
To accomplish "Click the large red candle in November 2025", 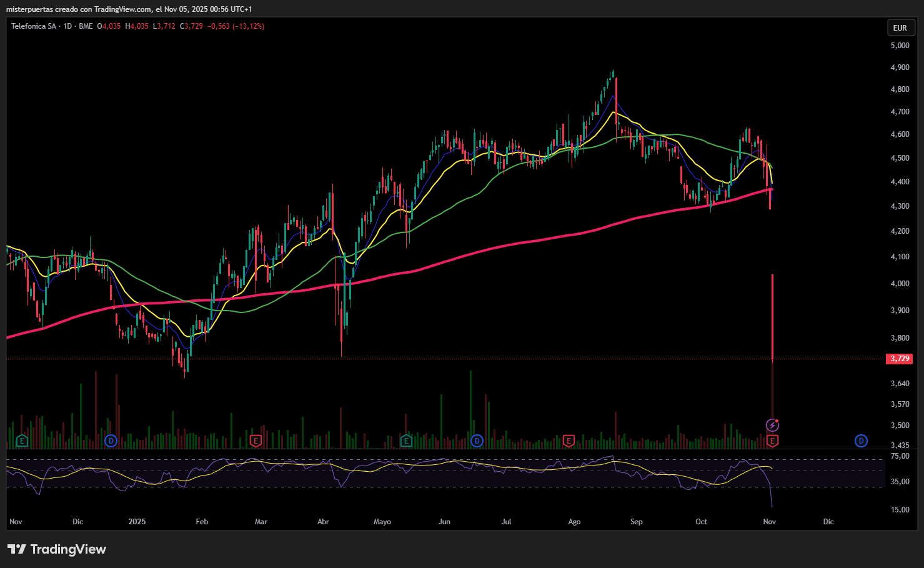I will click(x=773, y=316).
